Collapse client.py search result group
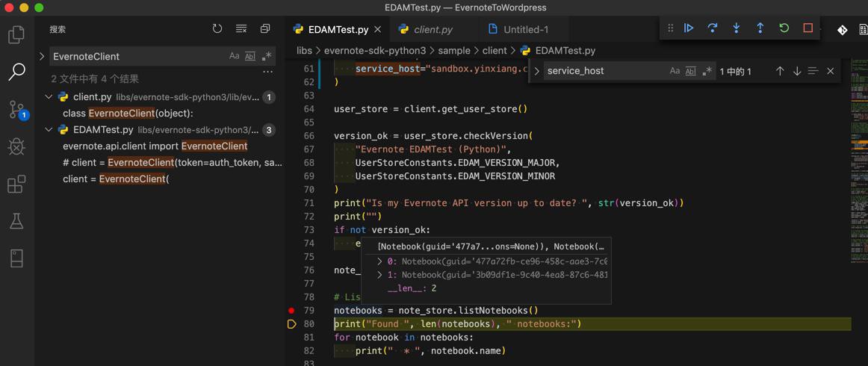Screen dimensions: 868x366 click(49, 97)
